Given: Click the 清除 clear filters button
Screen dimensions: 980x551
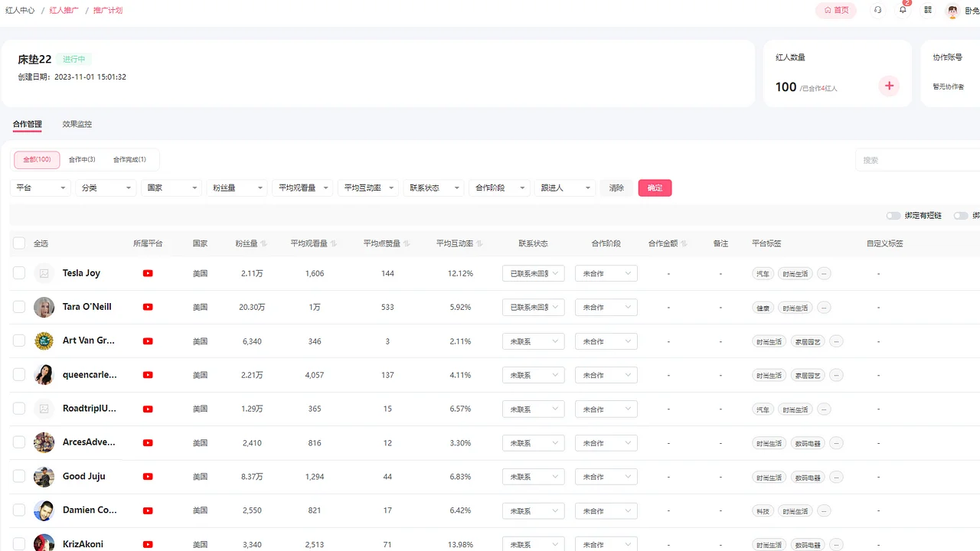Looking at the screenshot, I should [x=616, y=187].
